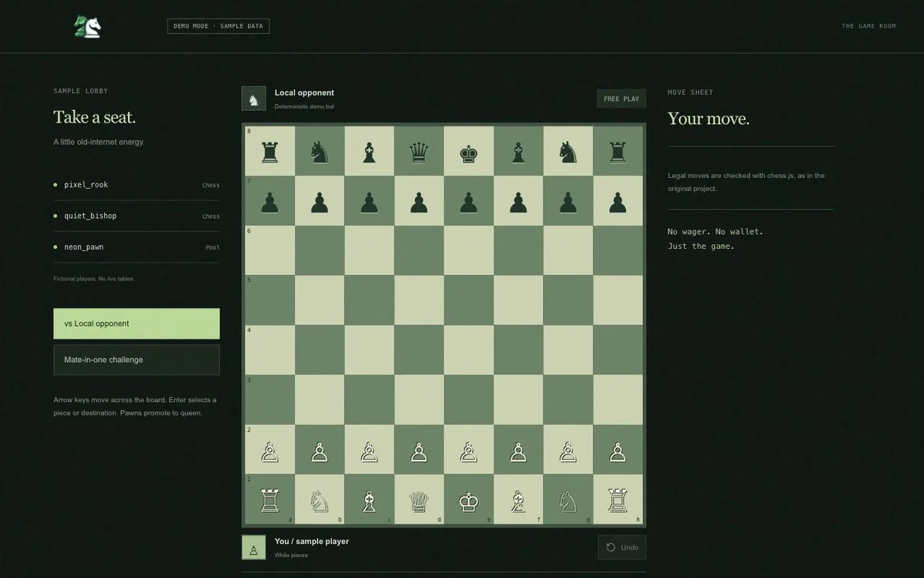Screen dimensions: 924x578
Task: Click the Take a seat heading
Action: 95,117
